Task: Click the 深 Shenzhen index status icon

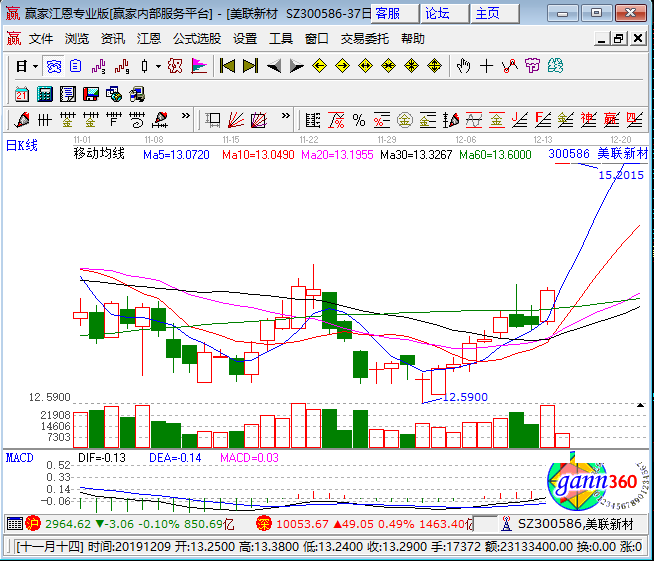Action: [x=264, y=523]
